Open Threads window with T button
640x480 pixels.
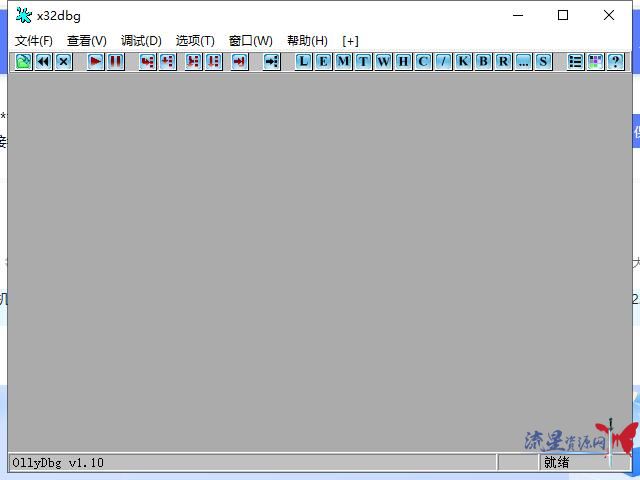coord(363,62)
